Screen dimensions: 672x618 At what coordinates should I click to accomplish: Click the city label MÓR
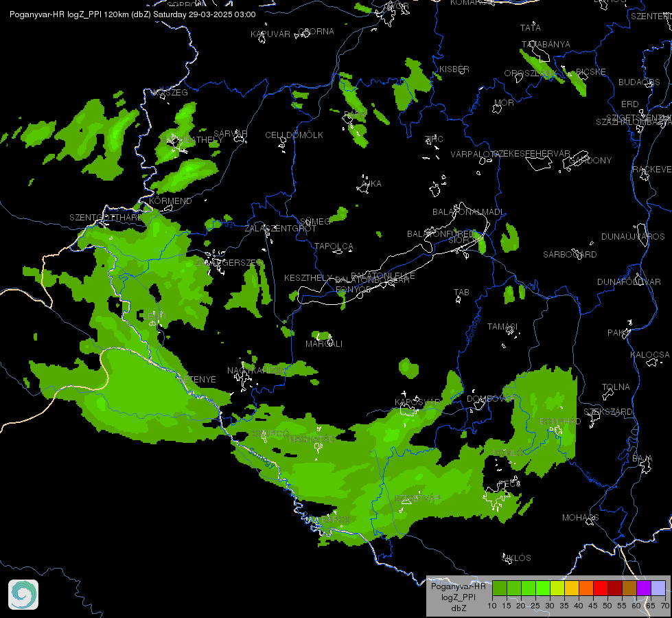504,102
